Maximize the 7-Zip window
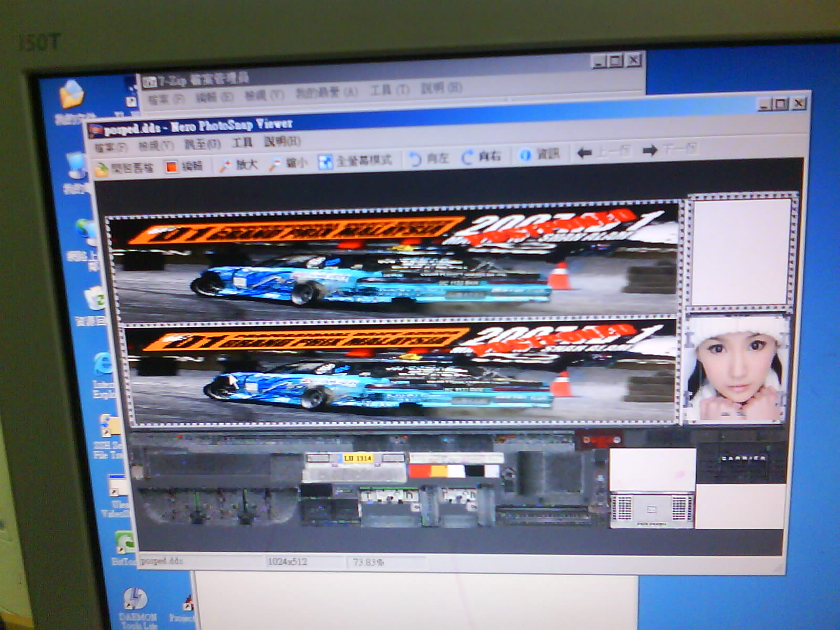 [616, 61]
